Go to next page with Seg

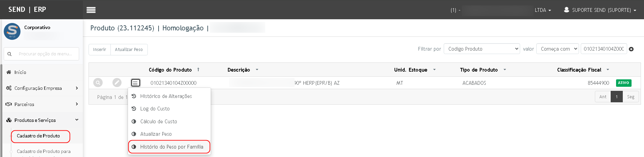631,97
